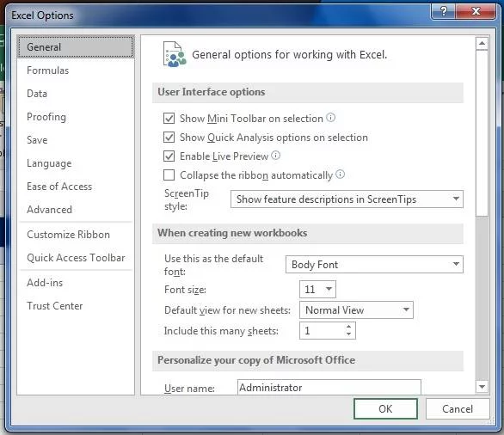Click the Personalize your copy of Microsoft Office heading
The width and height of the screenshot is (504, 435).
tap(256, 360)
